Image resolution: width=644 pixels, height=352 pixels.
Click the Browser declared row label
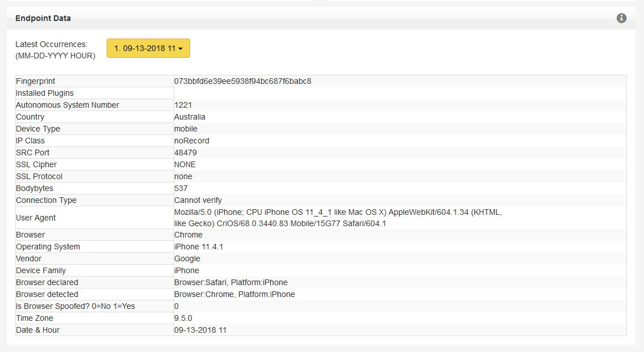(47, 282)
